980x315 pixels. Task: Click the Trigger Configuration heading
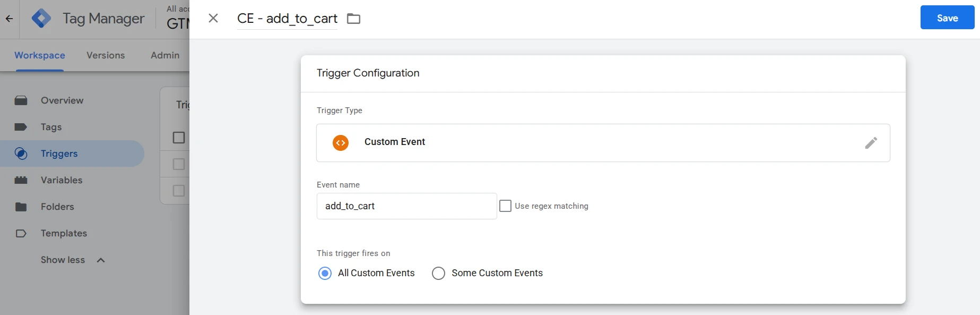(x=368, y=73)
